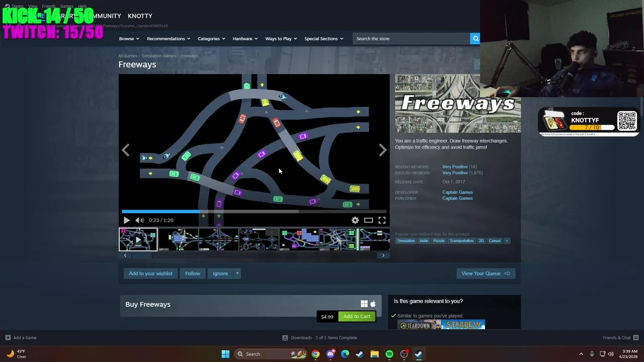Viewport: 644px width, 362px height.
Task: Focus the store search field
Action: 412,39
